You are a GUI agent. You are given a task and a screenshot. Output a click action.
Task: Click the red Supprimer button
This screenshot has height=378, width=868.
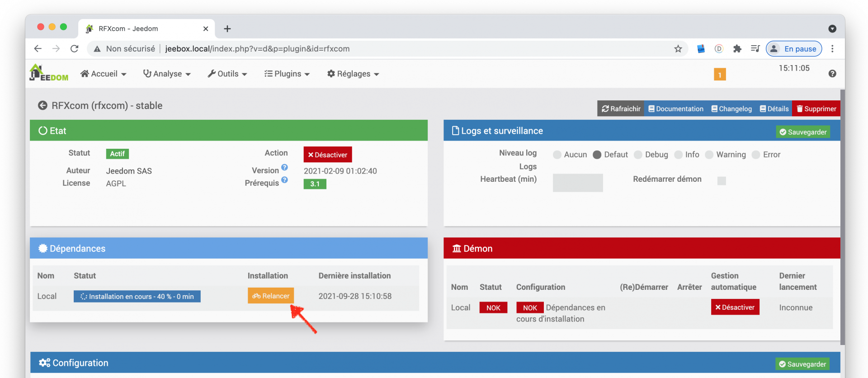point(816,109)
